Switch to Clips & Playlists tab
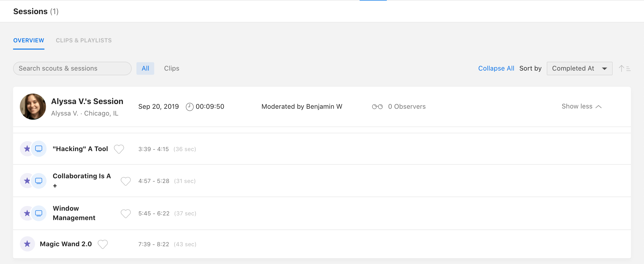The height and width of the screenshot is (264, 644). [84, 41]
